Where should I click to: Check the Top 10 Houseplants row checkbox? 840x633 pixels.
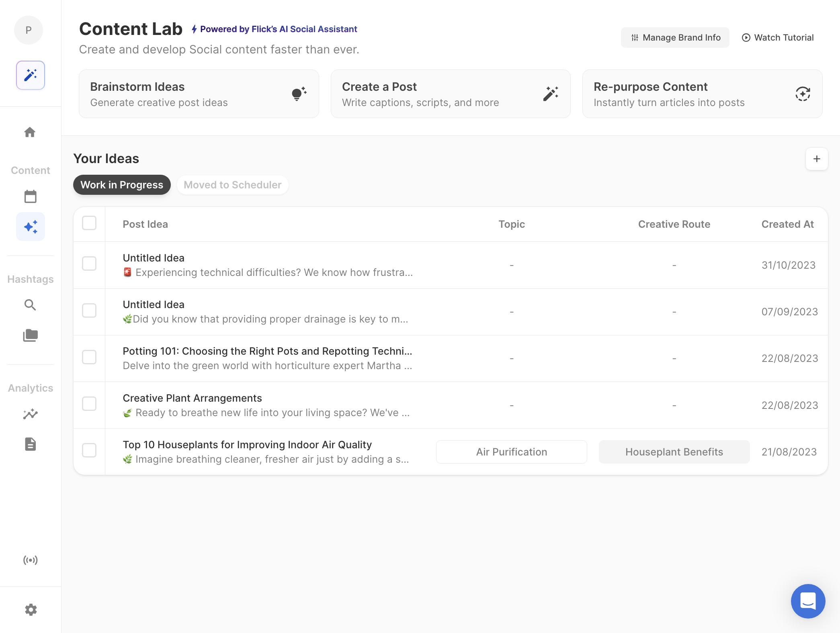pyautogui.click(x=89, y=450)
